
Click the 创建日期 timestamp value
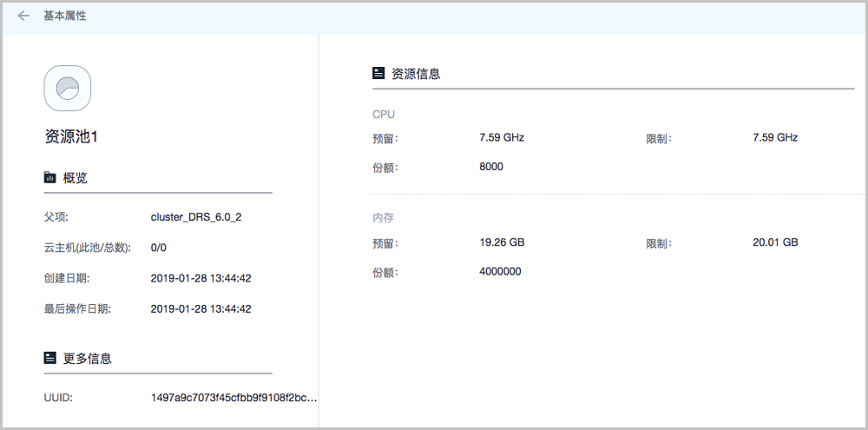201,278
